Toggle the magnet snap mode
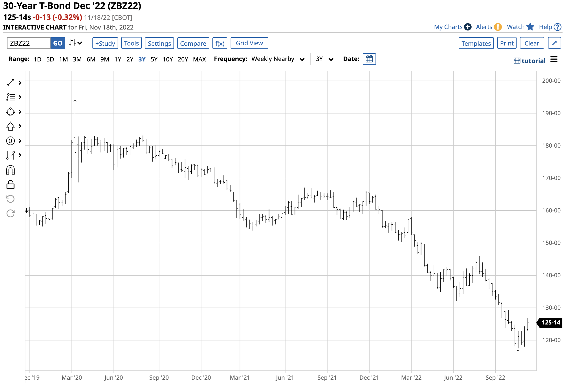The width and height of the screenshot is (571, 392). [10, 170]
